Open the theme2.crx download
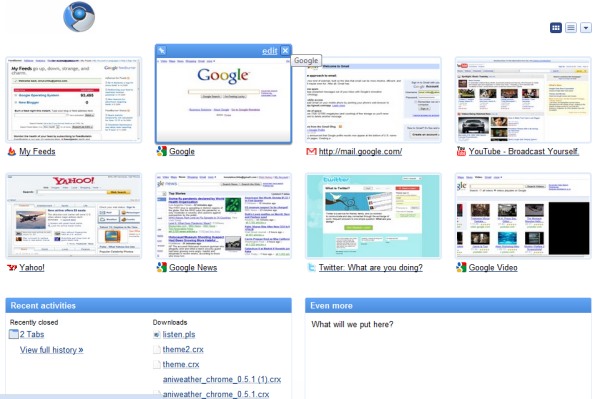Screen dimensions: 600x399 [183, 349]
